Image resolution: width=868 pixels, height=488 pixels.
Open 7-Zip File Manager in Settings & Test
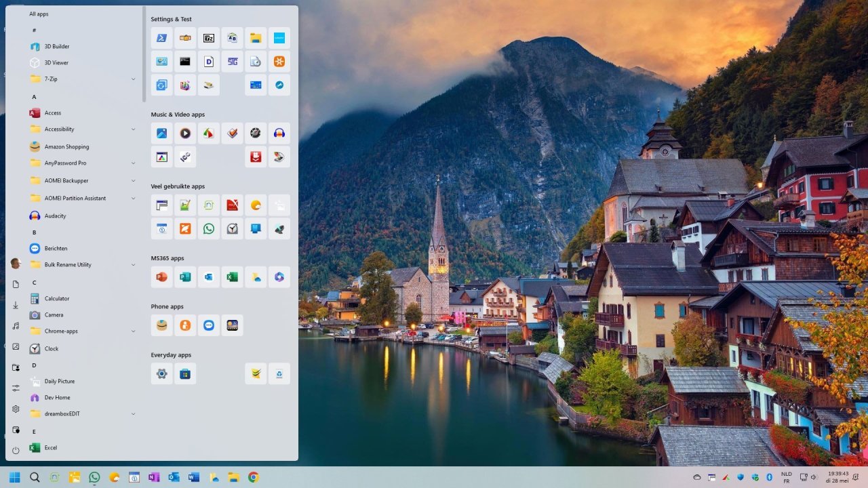click(x=208, y=37)
